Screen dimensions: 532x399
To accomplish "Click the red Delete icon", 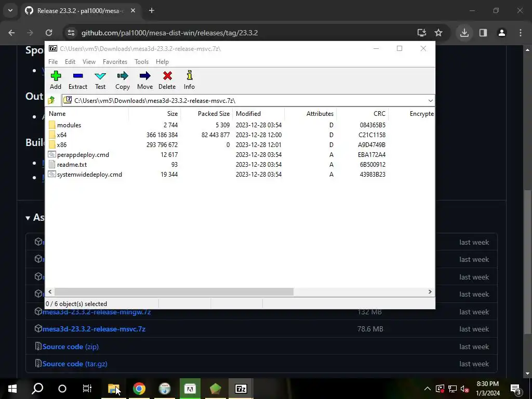I will click(167, 76).
